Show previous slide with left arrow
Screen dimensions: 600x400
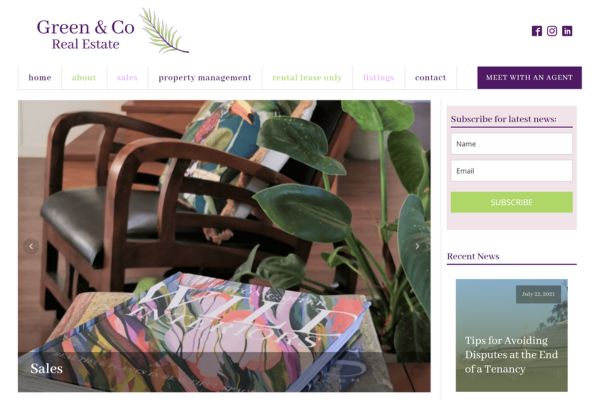[31, 246]
